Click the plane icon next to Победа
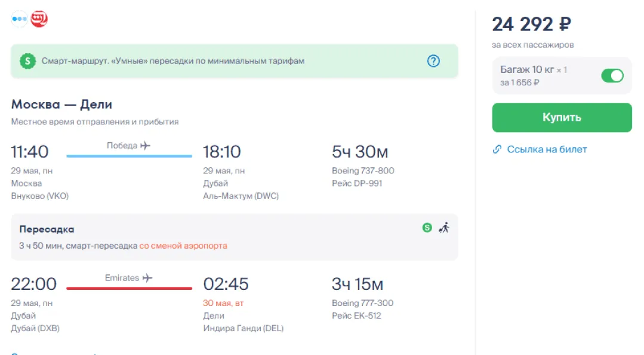Screen dimensions: 644x355 point(145,145)
